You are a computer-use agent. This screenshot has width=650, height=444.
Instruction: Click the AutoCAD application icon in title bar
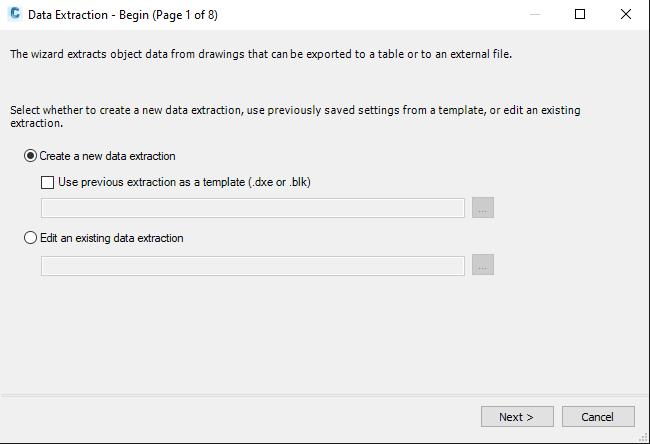coord(15,14)
